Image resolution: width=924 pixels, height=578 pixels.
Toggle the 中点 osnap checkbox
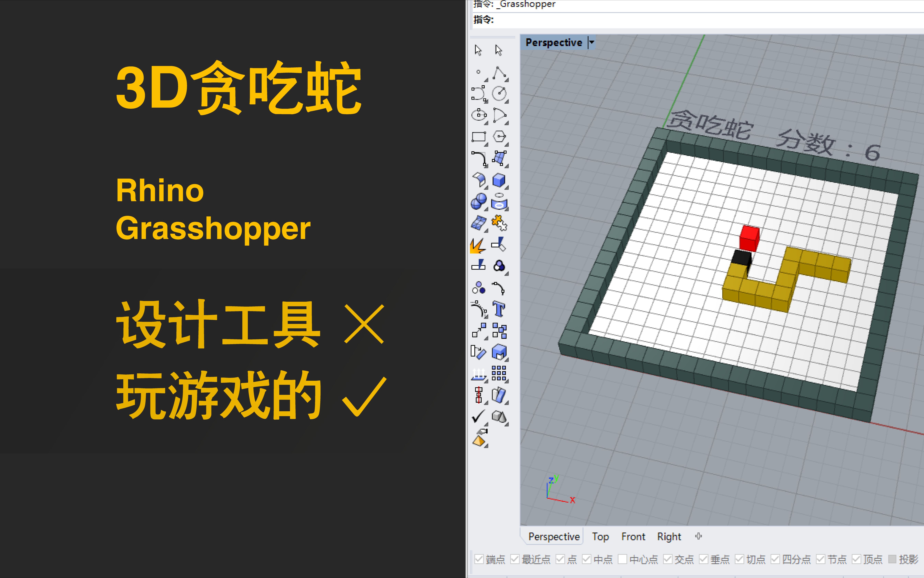click(x=587, y=559)
